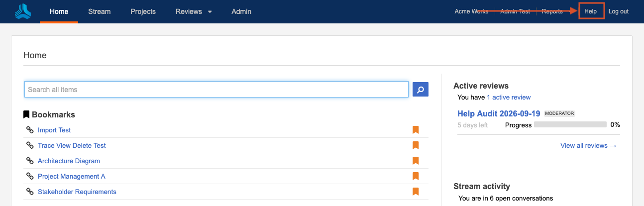Click the magnifier search button

(421, 90)
